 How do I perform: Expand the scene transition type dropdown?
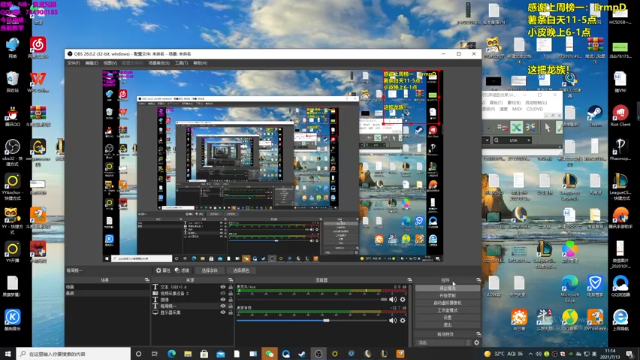[x=443, y=343]
